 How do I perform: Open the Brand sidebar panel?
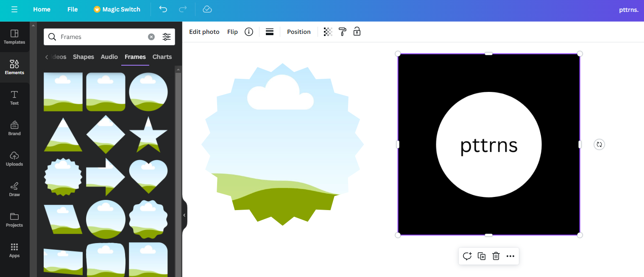coord(14,128)
